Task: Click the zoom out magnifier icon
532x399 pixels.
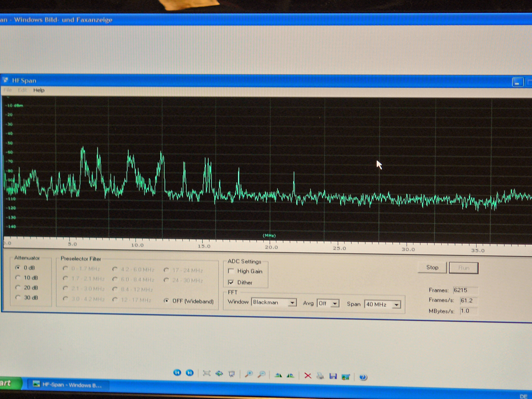Action: click(x=261, y=374)
